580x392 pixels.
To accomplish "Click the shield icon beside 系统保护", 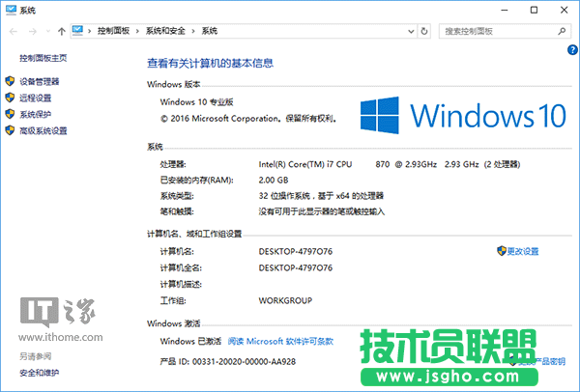I will point(10,114).
